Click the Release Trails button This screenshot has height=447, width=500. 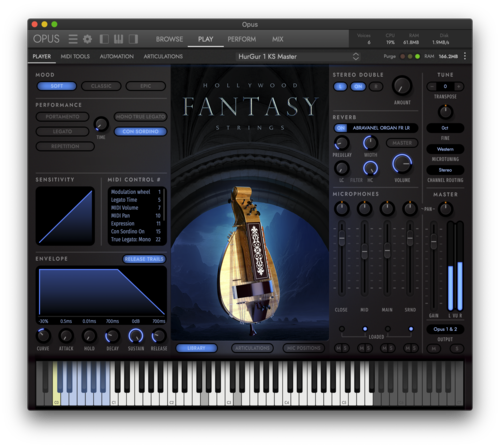(144, 259)
